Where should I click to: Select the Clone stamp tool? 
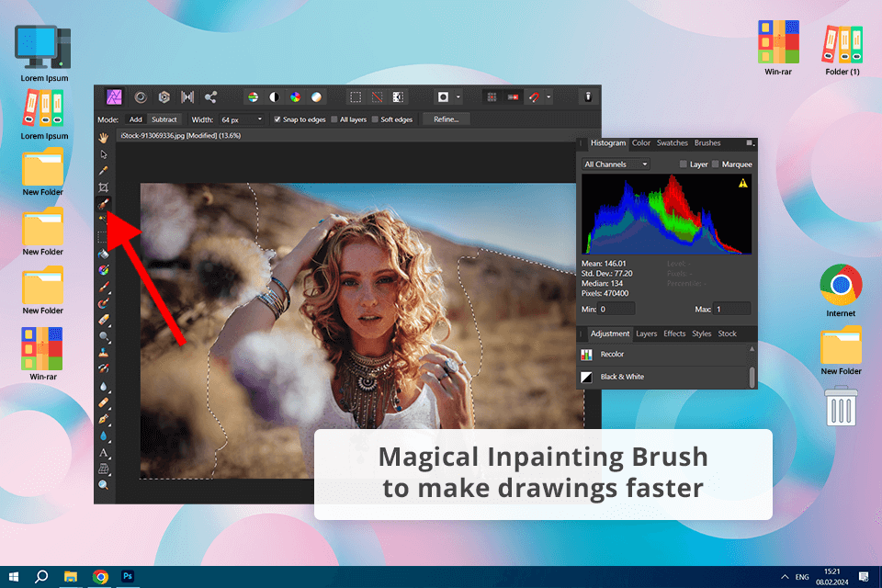pyautogui.click(x=104, y=353)
